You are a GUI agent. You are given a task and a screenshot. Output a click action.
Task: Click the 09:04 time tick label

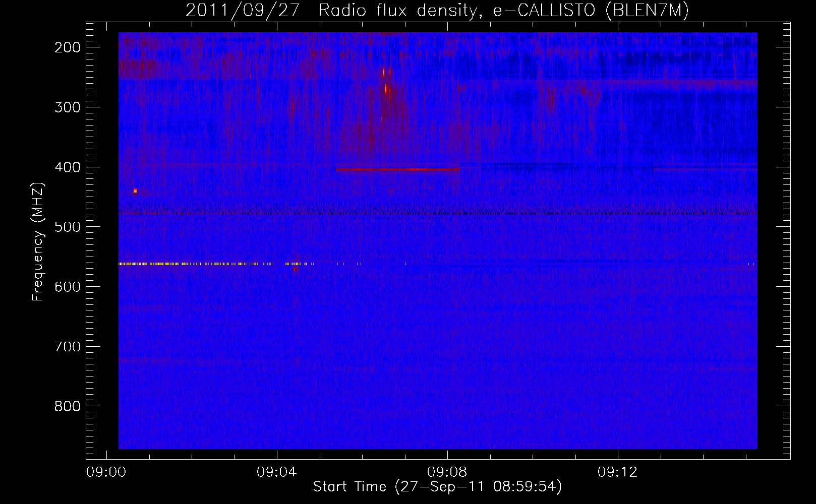point(276,472)
